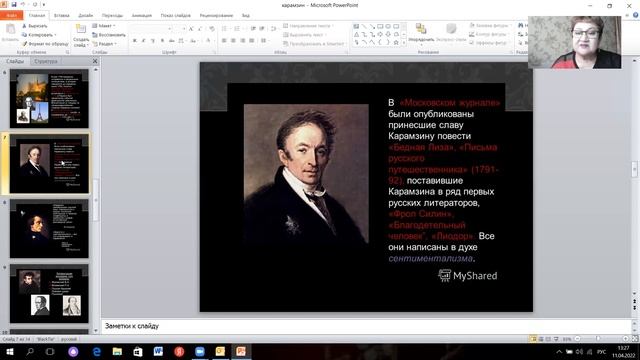Apply underline formatting in the Шрифт group
Screen dimensions: 640x360
(x=153, y=41)
